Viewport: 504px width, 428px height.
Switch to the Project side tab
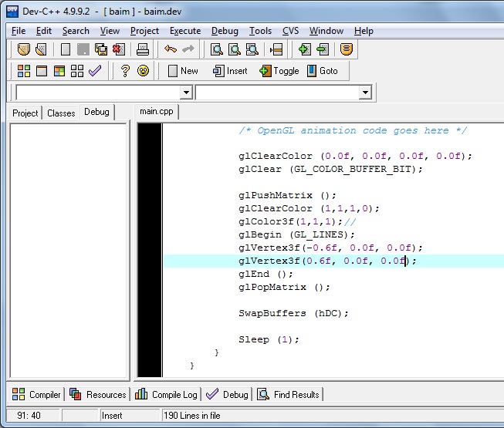pos(25,113)
